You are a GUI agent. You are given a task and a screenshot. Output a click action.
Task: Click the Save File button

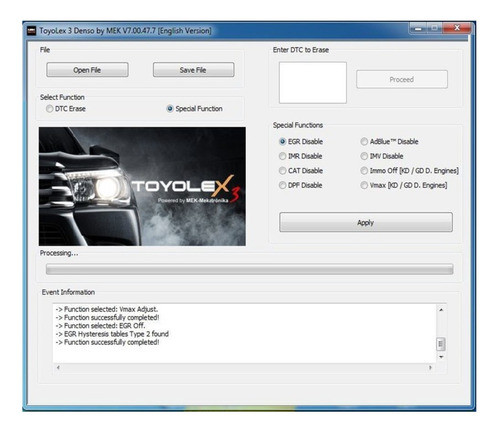(193, 70)
